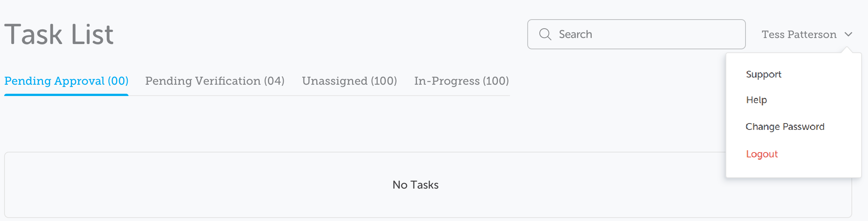Click the magnifying glass search icon
Viewport: 868px width, 221px height.
(545, 34)
